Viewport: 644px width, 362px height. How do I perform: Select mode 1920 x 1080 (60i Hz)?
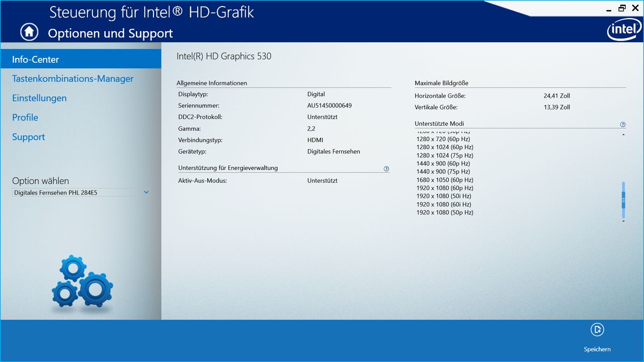tap(444, 204)
